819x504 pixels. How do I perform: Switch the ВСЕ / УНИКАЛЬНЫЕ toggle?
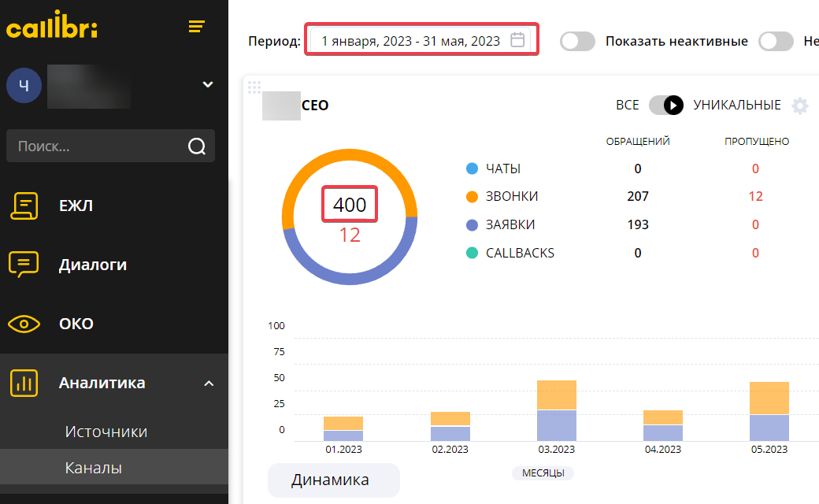click(666, 106)
